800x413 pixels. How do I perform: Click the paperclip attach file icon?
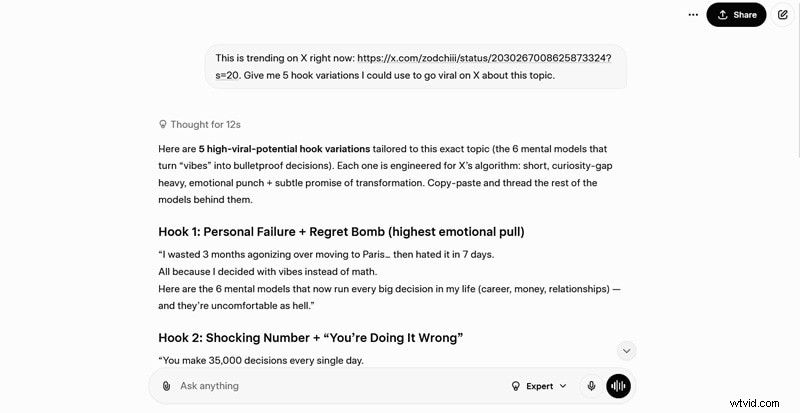pos(166,386)
